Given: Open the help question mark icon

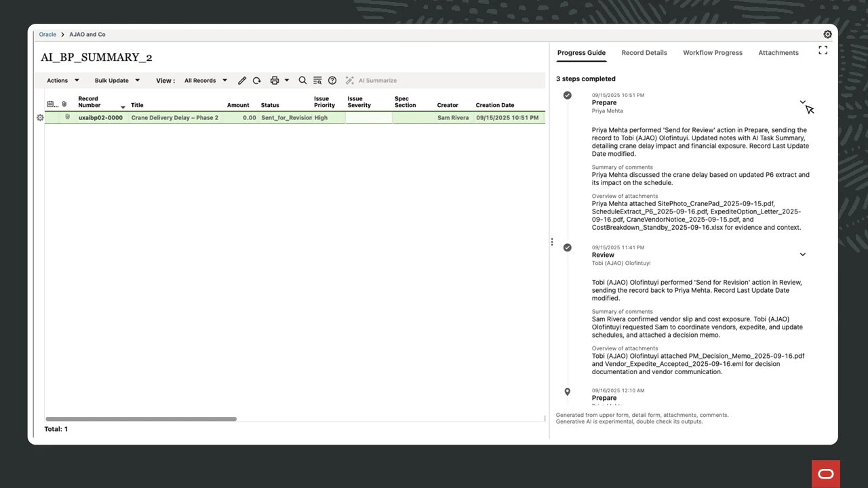Looking at the screenshot, I should [332, 80].
